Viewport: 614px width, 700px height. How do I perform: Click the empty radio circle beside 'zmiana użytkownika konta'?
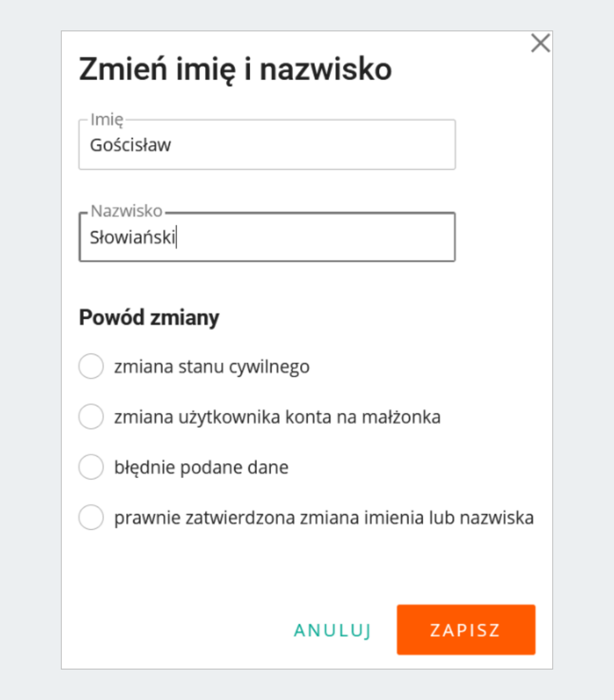pyautogui.click(x=91, y=416)
